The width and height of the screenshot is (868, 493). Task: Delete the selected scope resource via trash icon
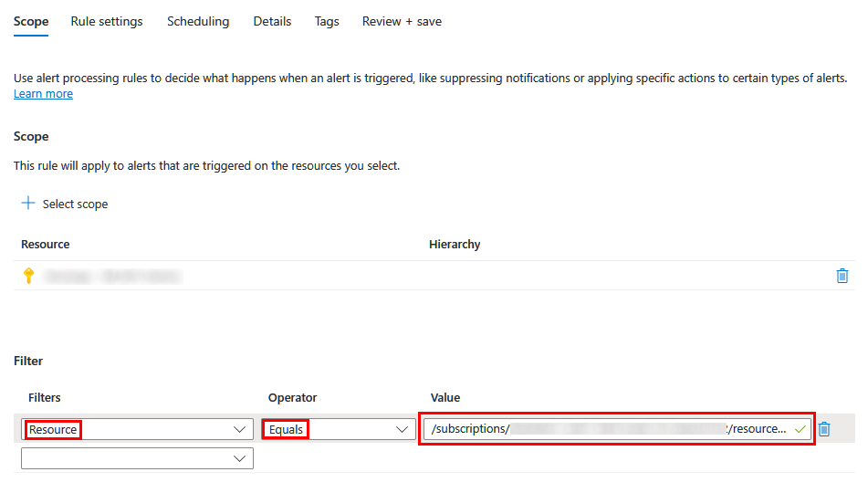tap(842, 276)
